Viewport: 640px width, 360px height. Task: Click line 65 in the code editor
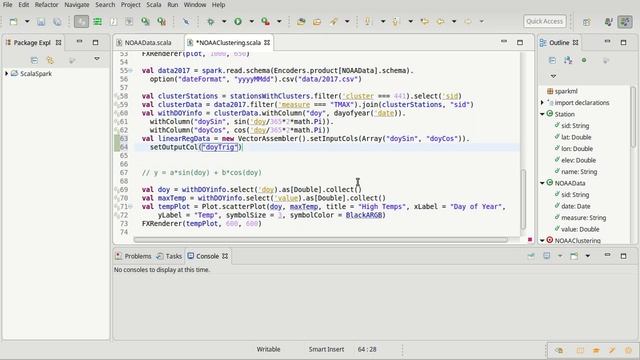327,156
